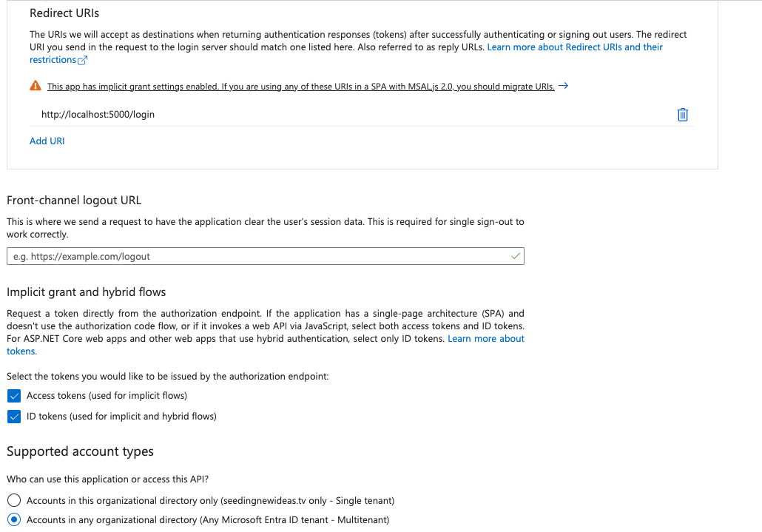The height and width of the screenshot is (532, 762).
Task: Click the implicit grant settings warning message
Action: pyautogui.click(x=300, y=87)
